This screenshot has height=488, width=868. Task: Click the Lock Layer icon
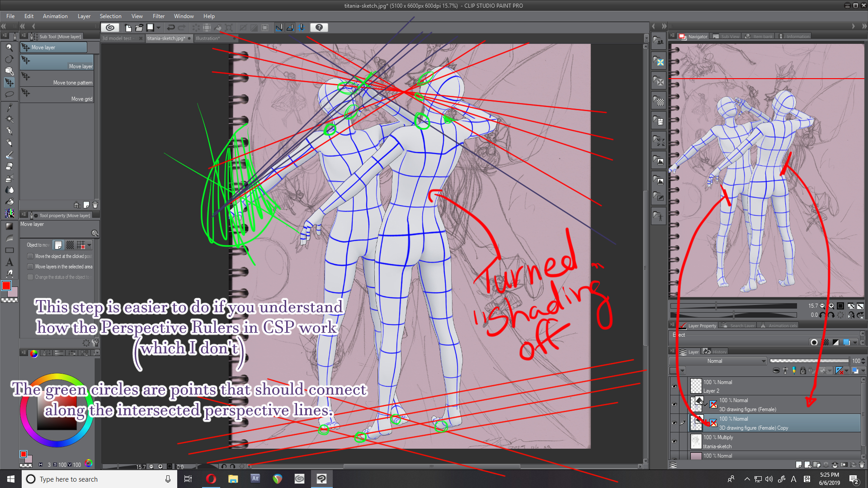pyautogui.click(x=803, y=371)
